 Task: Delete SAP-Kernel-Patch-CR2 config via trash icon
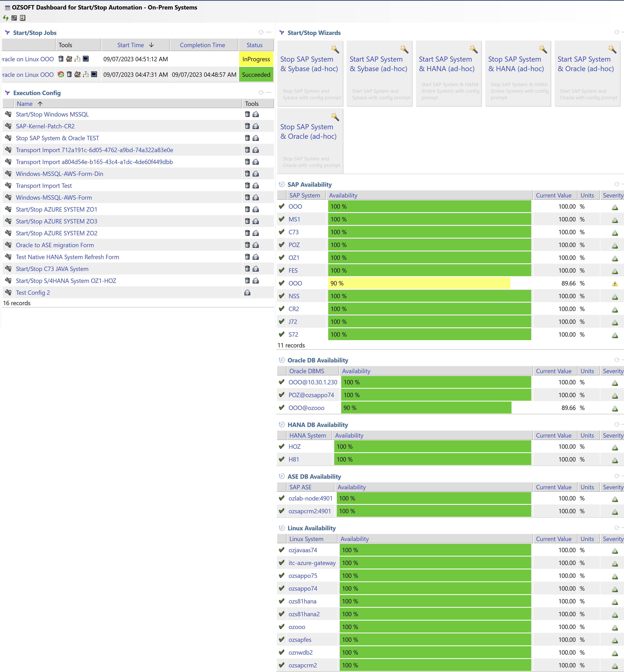click(247, 126)
